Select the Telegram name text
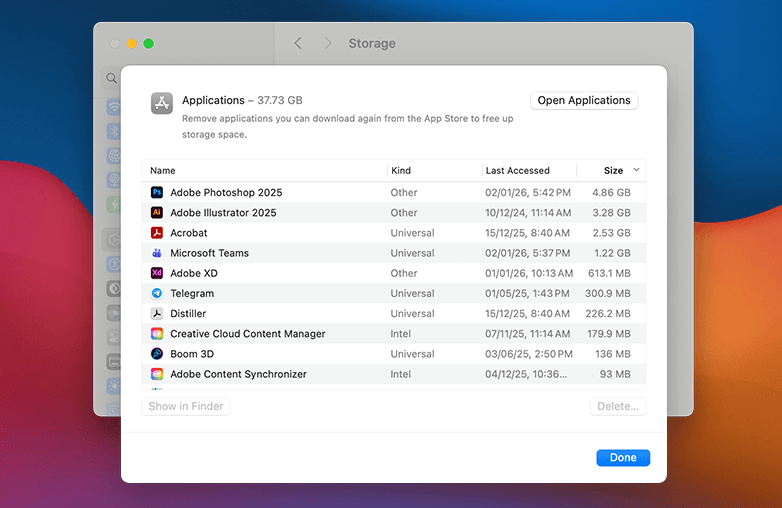This screenshot has height=508, width=782. 192,294
